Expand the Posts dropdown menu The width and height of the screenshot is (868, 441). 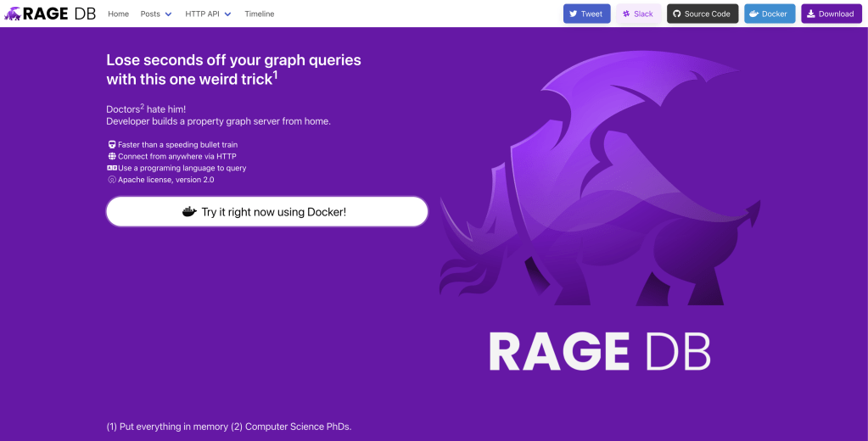click(155, 14)
